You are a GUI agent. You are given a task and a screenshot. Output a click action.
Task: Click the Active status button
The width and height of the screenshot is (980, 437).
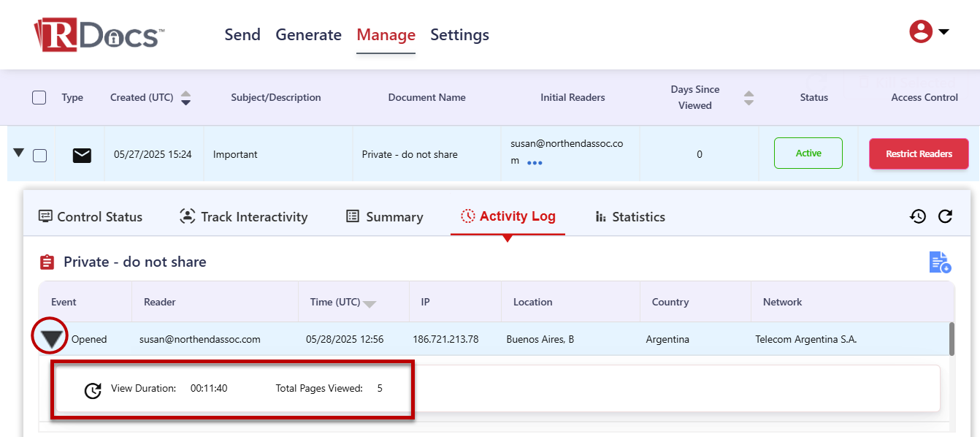pos(808,153)
